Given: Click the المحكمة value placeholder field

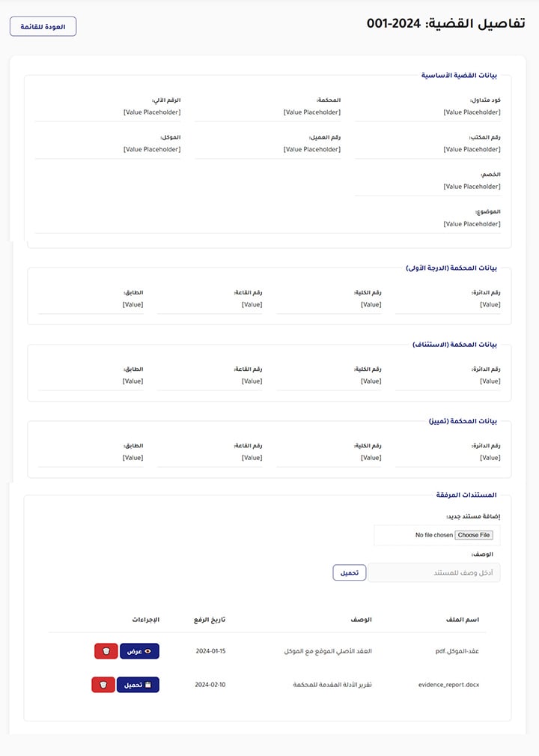Looking at the screenshot, I should 312,112.
